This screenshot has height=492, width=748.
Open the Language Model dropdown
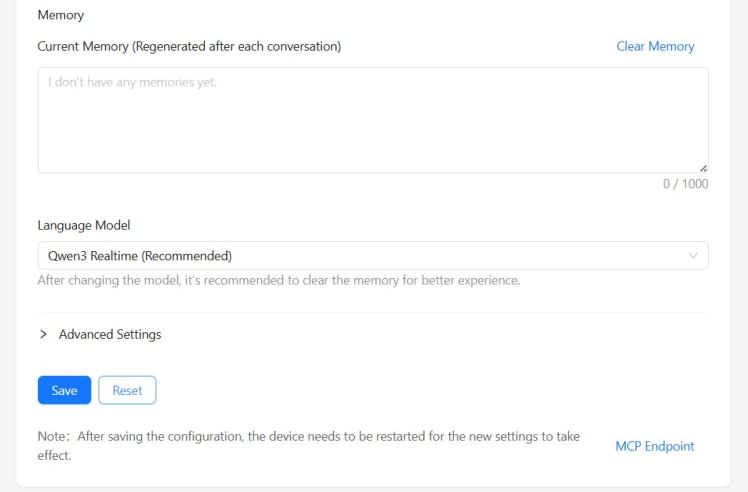372,255
